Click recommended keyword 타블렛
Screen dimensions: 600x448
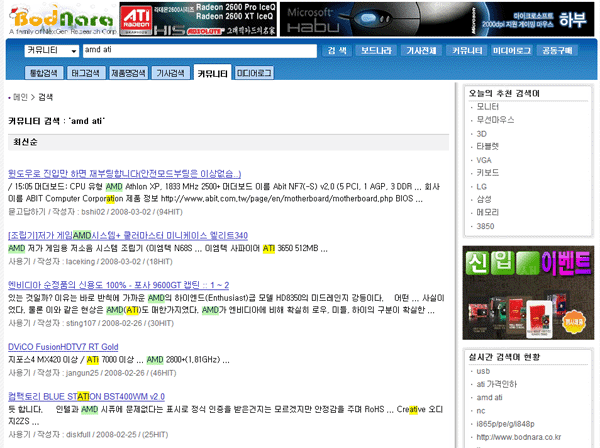[x=488, y=147]
